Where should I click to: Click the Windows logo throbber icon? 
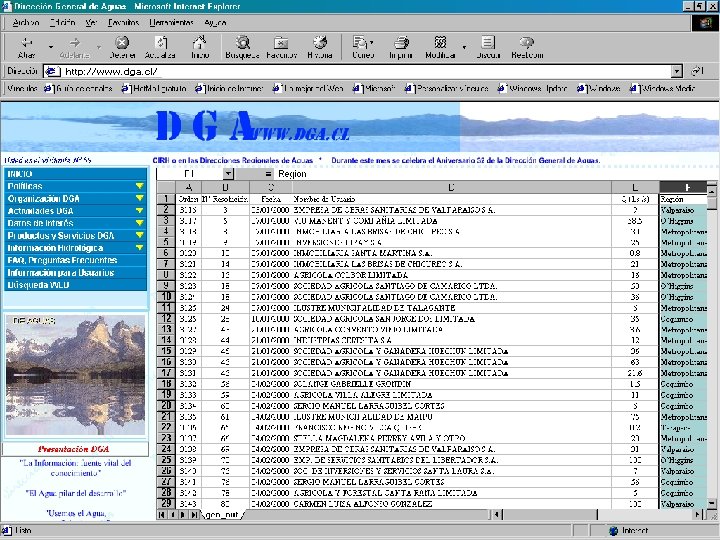pos(706,23)
